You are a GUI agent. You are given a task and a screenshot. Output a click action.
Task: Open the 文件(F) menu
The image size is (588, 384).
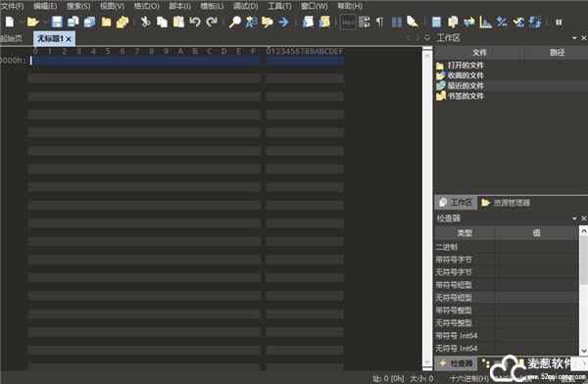12,6
